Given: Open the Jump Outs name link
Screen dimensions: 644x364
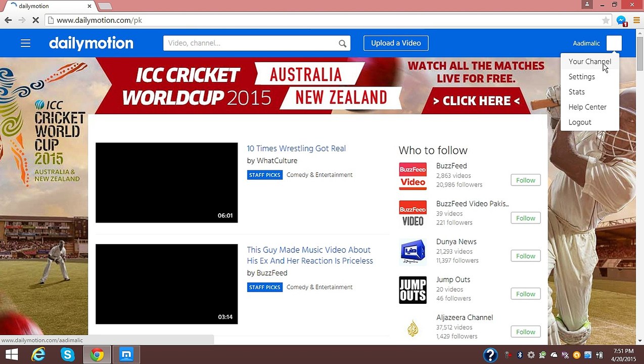Looking at the screenshot, I should click(453, 280).
